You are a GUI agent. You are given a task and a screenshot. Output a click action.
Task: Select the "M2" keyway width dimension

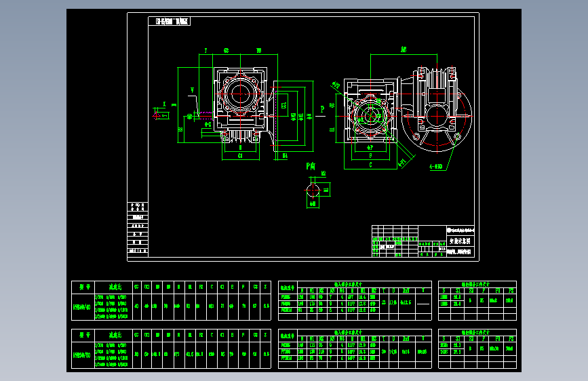pos(324,174)
